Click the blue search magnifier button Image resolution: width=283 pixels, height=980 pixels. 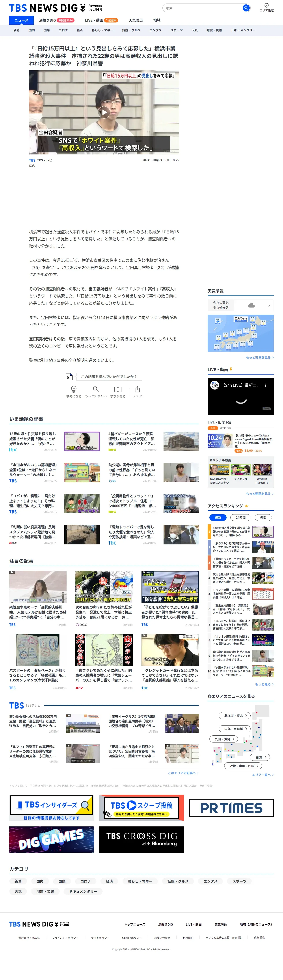tap(246, 8)
